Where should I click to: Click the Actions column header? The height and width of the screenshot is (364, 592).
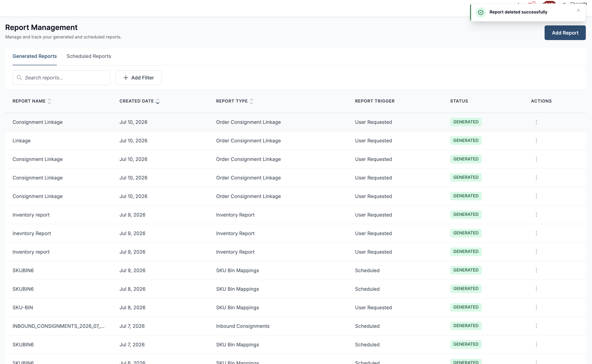click(x=541, y=101)
